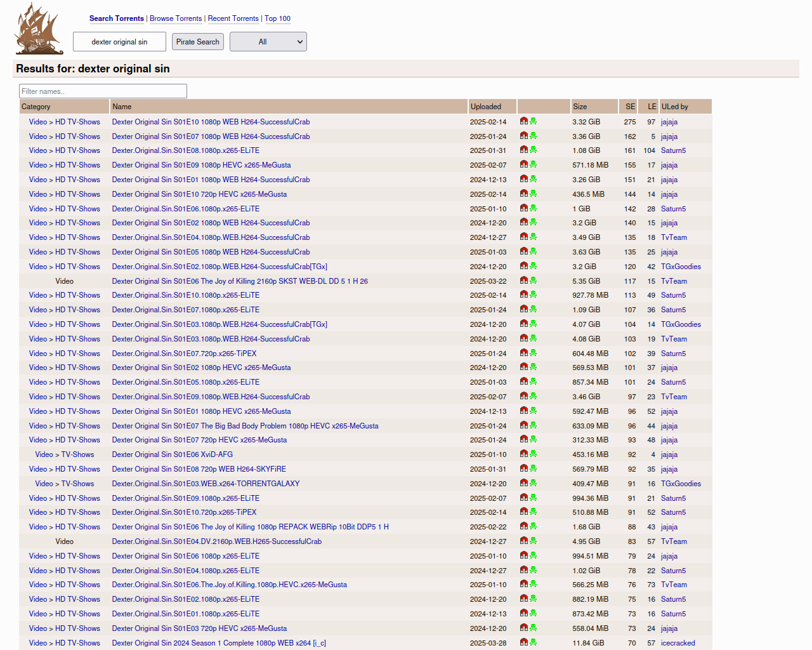
Task: Click the search box containing dexter original sin
Action: (119, 42)
